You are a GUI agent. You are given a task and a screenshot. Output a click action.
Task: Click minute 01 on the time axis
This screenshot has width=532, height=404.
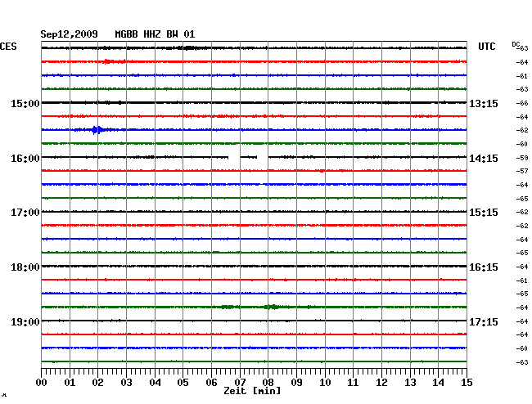pyautogui.click(x=70, y=383)
